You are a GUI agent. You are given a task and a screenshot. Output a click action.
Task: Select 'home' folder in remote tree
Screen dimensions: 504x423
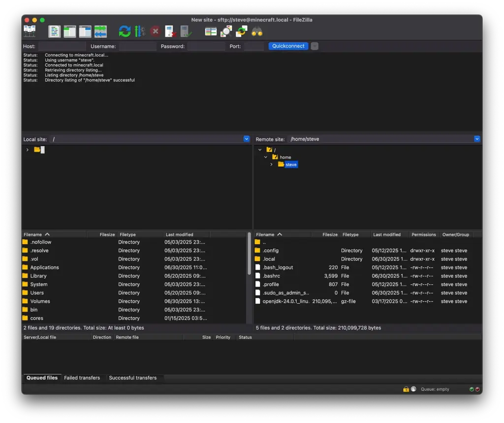tap(285, 157)
